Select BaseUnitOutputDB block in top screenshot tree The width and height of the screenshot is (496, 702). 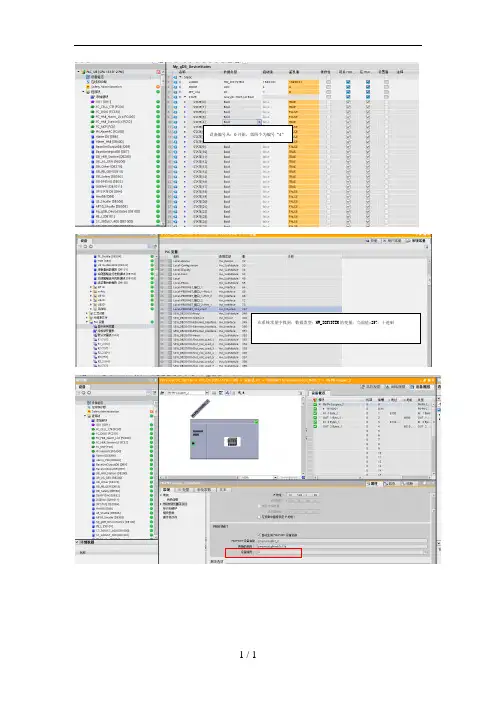pyautogui.click(x=112, y=146)
